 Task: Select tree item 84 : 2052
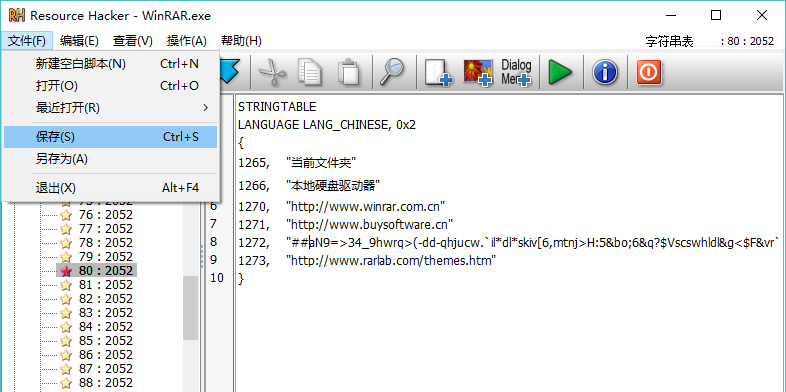(105, 327)
